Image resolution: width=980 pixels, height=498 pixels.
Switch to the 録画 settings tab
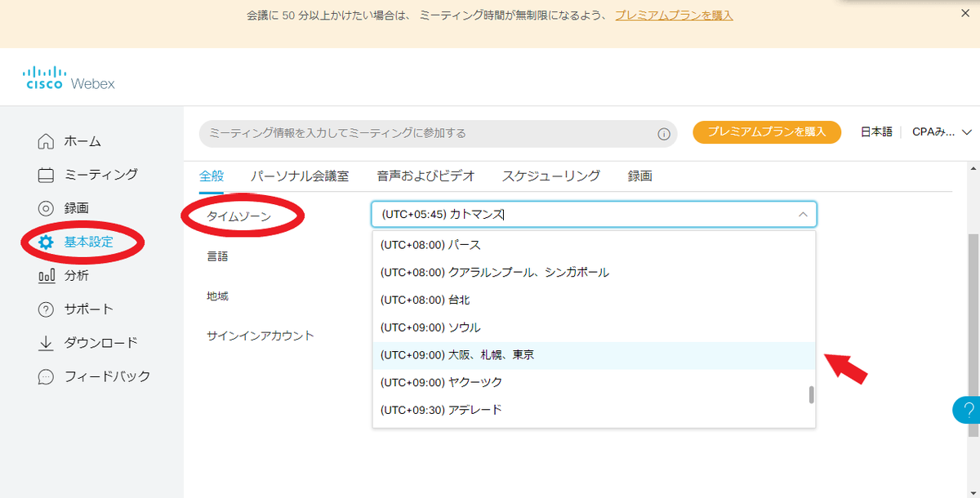[640, 176]
